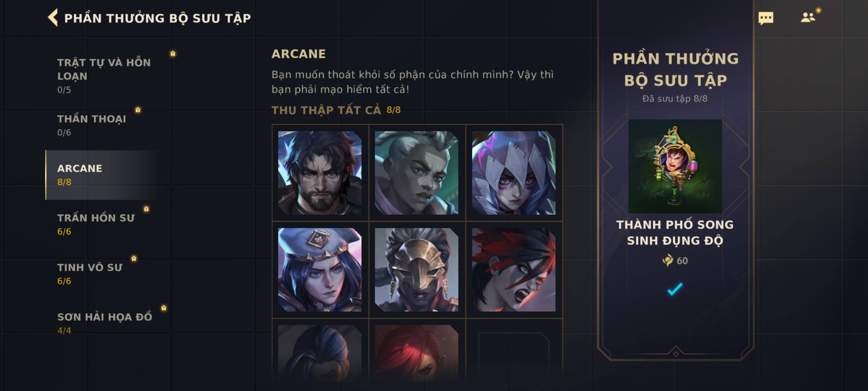Click the Thành Phố Song Sinh reward image
This screenshot has width=868, height=391.
[675, 166]
